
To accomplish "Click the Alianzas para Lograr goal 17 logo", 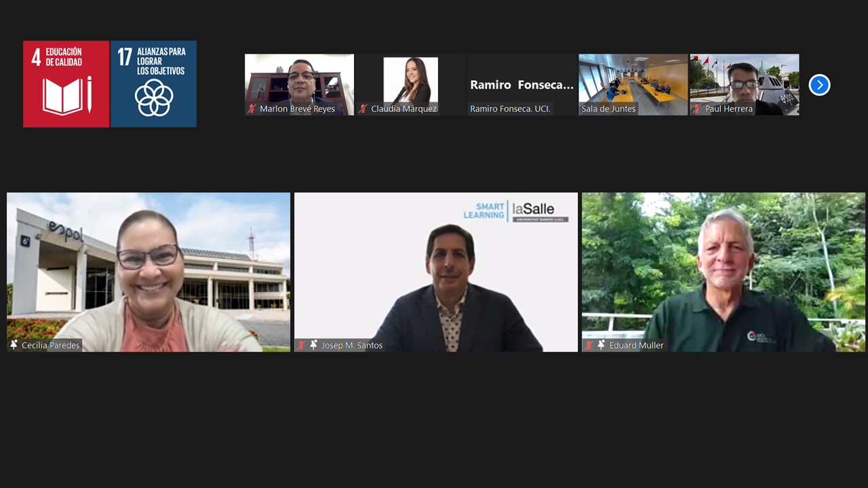I will [x=153, y=84].
